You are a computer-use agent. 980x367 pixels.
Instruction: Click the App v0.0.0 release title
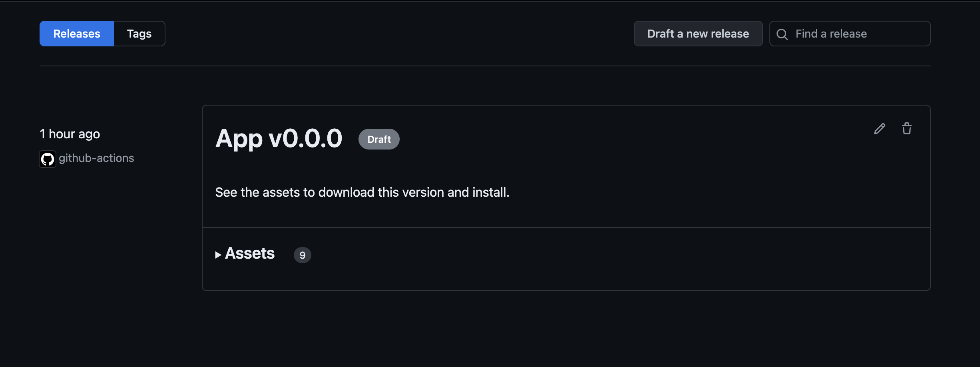279,139
